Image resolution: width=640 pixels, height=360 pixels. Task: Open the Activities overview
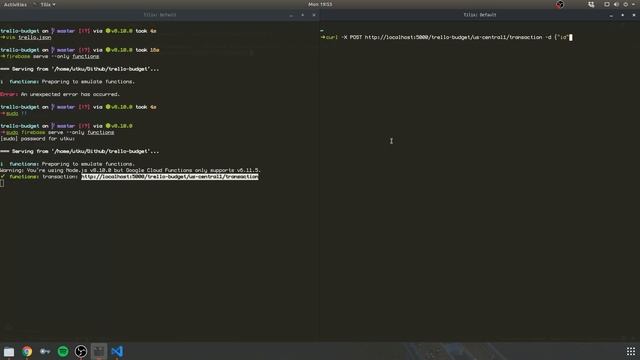(15, 4)
